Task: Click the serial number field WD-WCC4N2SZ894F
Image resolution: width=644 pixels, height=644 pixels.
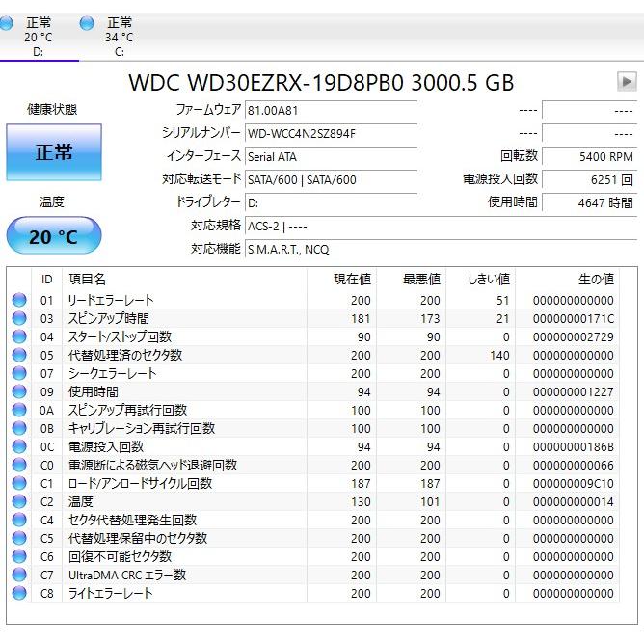Action: [x=331, y=133]
